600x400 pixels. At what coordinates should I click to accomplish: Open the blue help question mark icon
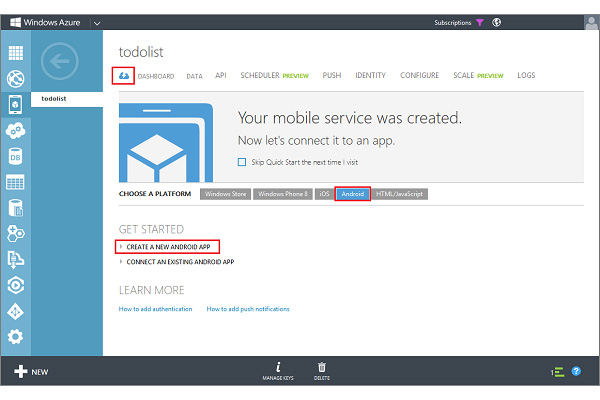[x=576, y=371]
